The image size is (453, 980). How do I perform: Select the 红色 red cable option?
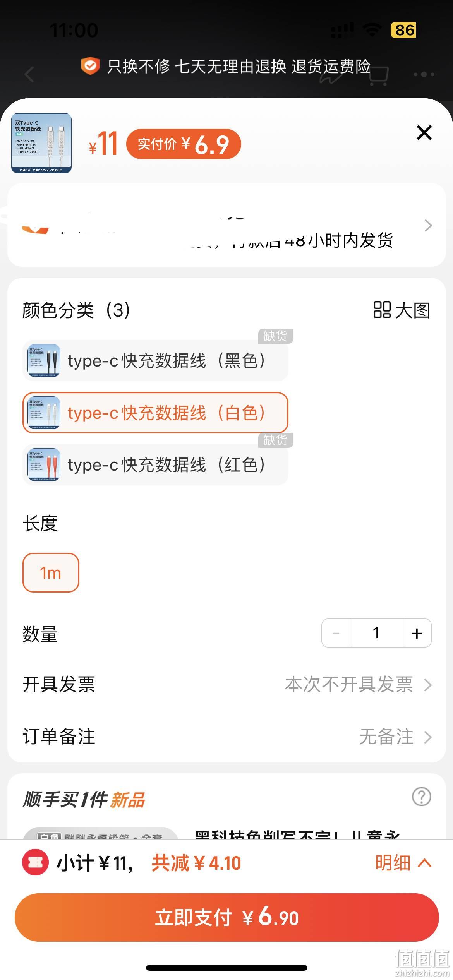[x=155, y=464]
